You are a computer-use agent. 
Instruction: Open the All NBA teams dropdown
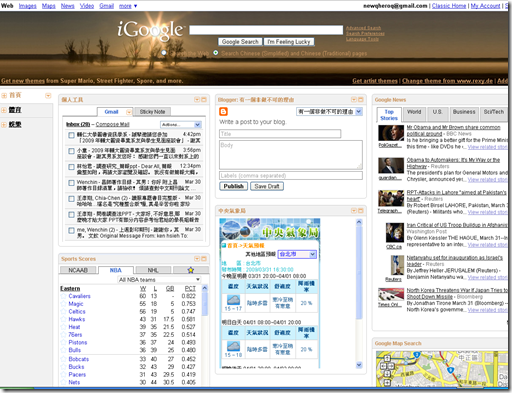pos(159,279)
